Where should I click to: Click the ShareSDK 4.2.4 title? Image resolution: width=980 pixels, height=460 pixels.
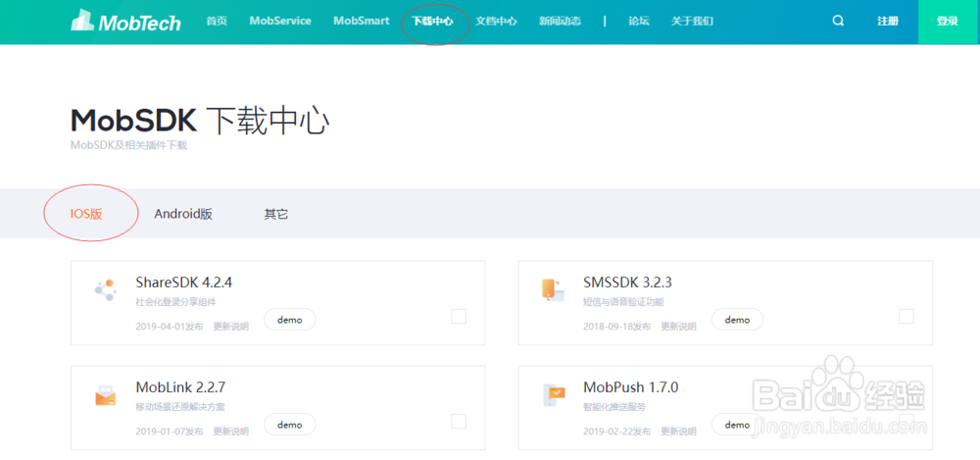[x=184, y=282]
